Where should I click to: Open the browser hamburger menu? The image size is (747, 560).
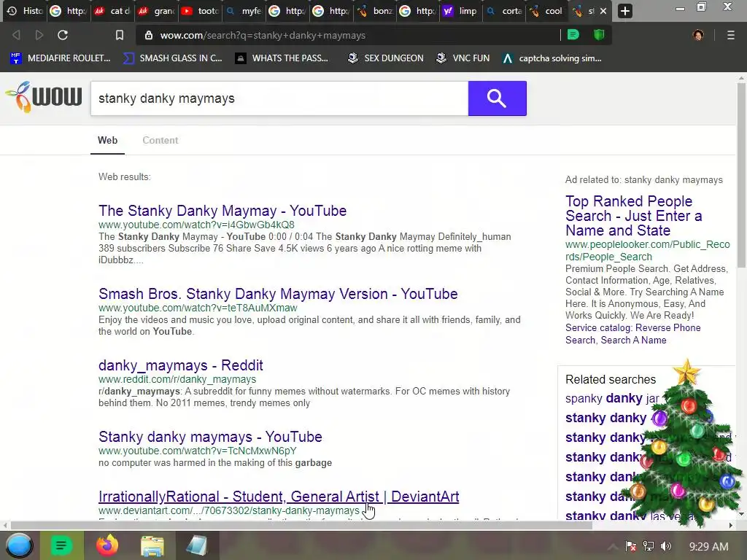(x=731, y=35)
